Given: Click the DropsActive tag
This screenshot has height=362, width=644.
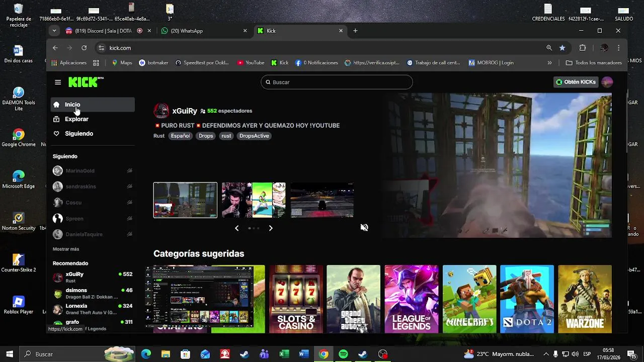Looking at the screenshot, I should click(254, 136).
